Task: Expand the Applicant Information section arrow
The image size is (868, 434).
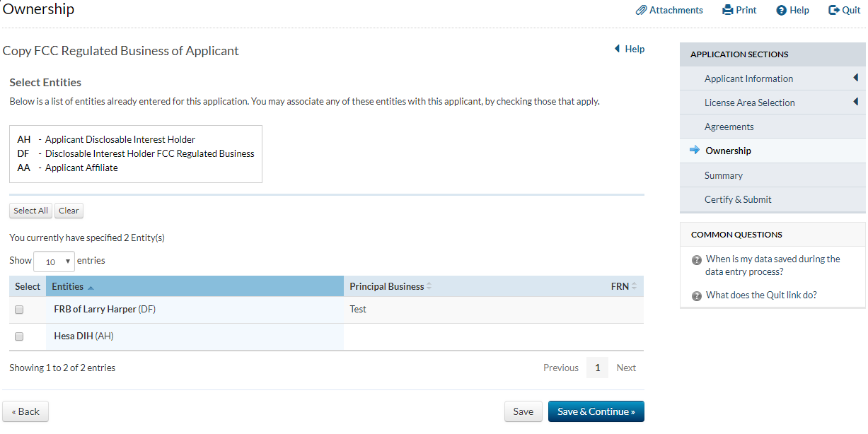Action: pos(855,78)
